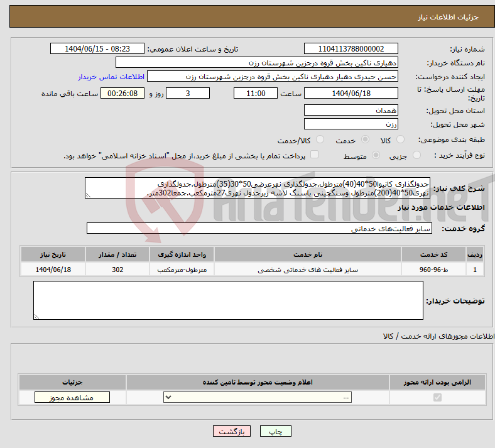The height and width of the screenshot is (448, 495).
Task: Click the واحد اندازه گیری column header
Action: point(182,254)
